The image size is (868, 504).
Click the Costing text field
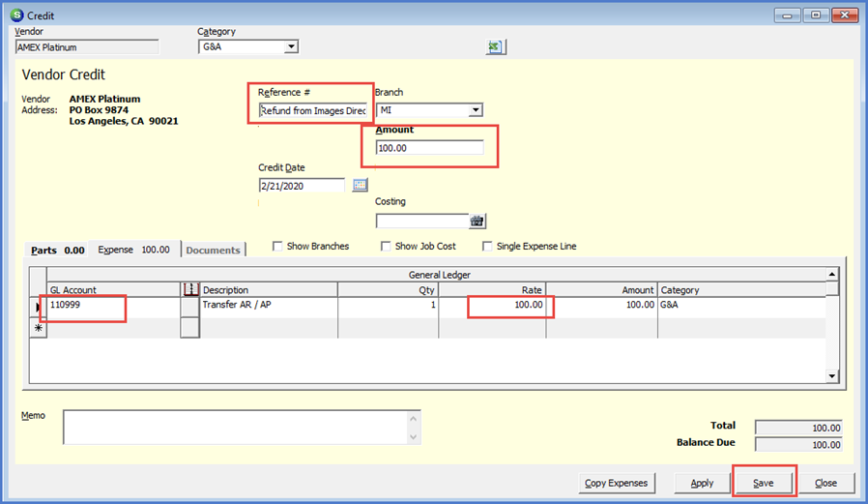pos(422,221)
